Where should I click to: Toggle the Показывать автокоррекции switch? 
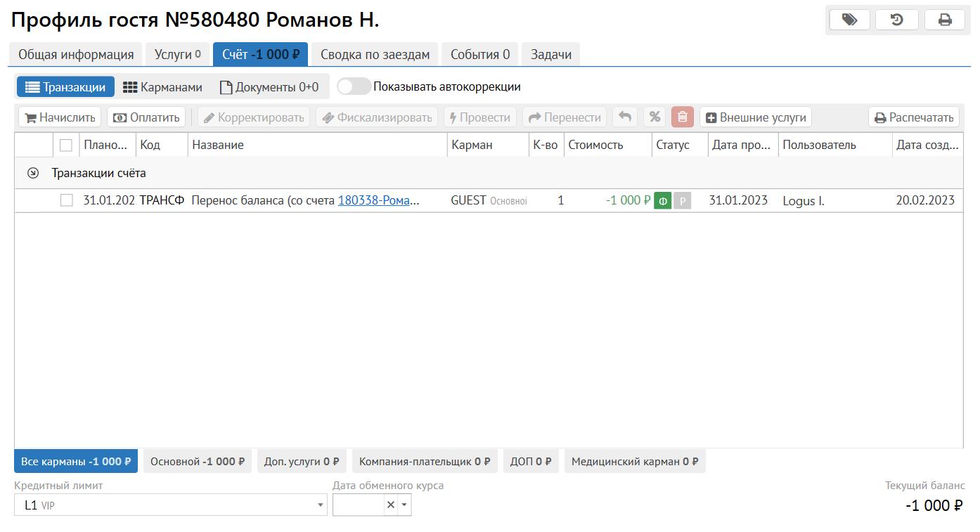354,86
